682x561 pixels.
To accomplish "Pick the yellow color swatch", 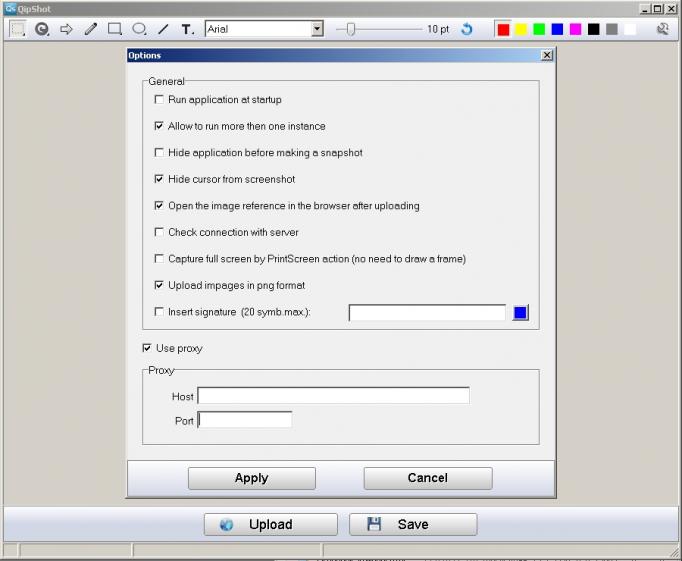I will tap(522, 29).
